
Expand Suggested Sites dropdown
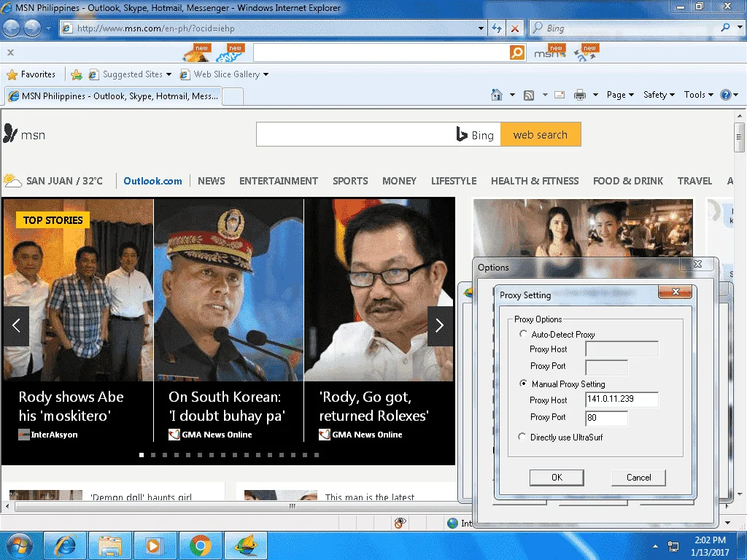pyautogui.click(x=169, y=74)
